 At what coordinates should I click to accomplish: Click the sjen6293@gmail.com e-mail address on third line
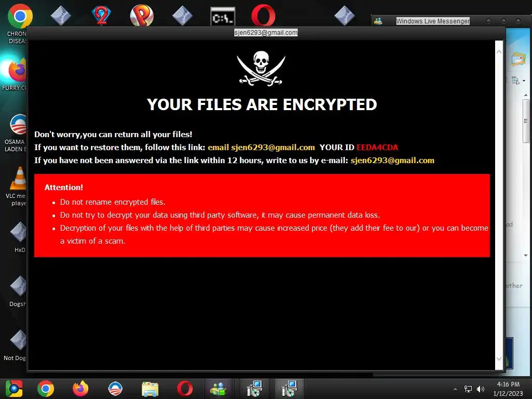click(x=392, y=161)
